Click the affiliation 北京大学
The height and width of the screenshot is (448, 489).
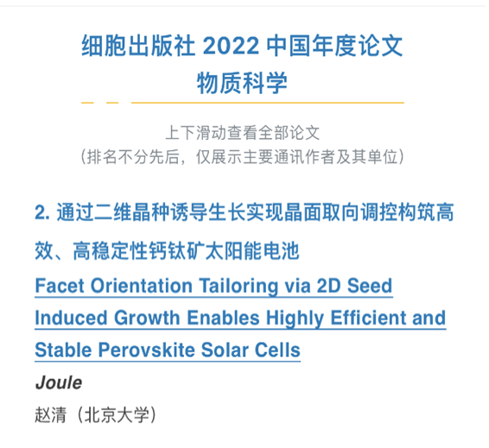(x=117, y=414)
